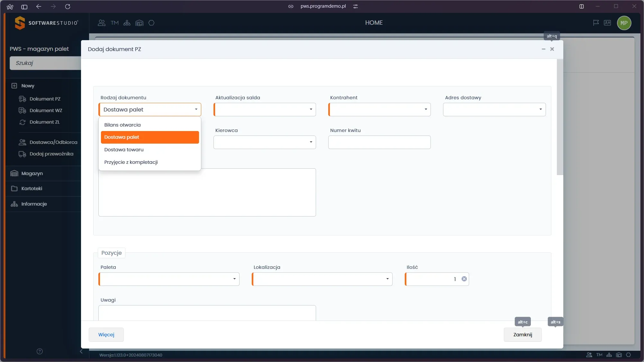Select Dostawa towaru option
Image resolution: width=644 pixels, height=362 pixels.
click(x=150, y=150)
